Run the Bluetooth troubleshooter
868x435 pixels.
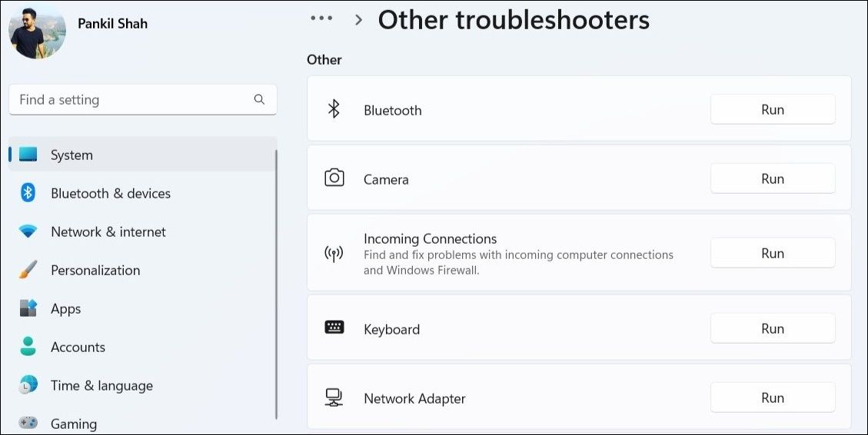[772, 109]
